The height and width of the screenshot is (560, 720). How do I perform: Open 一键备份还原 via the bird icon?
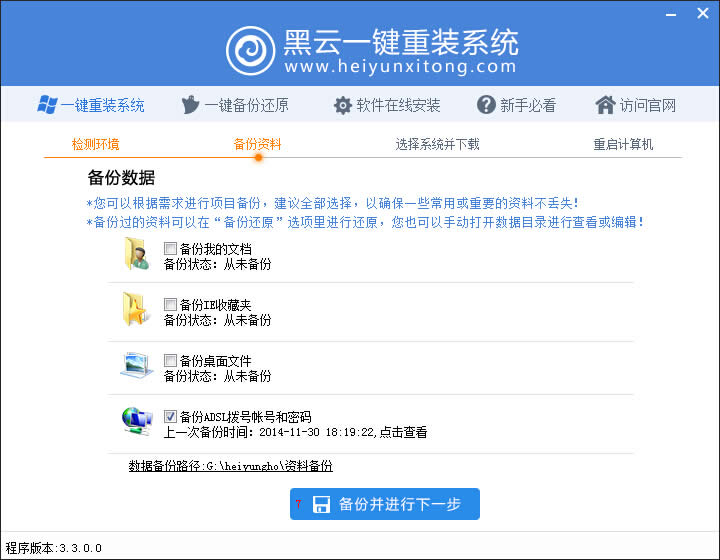[191, 105]
